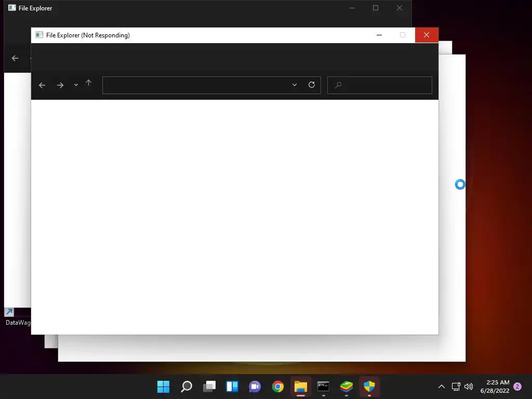Minimize the Not Responding File Explorer window
Viewport: 532px width, 399px height.
[379, 35]
